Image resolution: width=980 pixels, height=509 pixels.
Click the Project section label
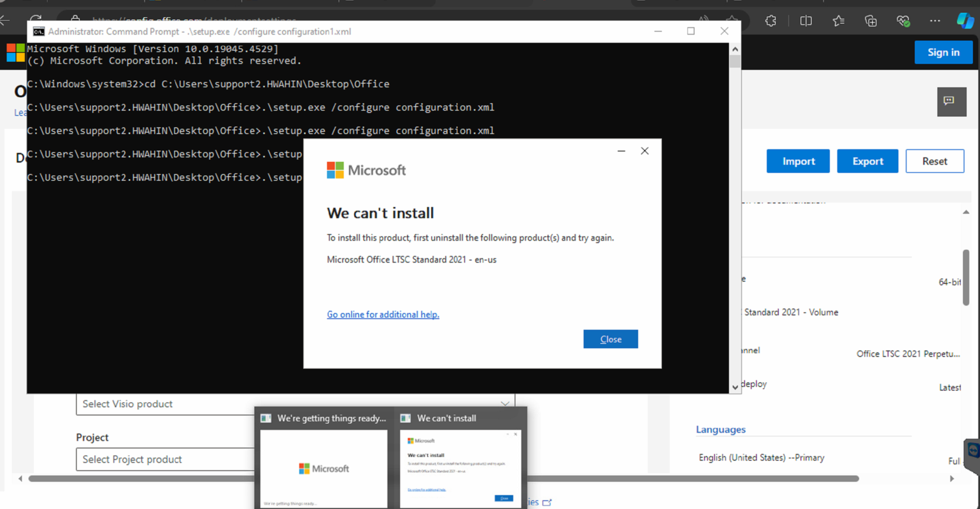[x=92, y=437]
